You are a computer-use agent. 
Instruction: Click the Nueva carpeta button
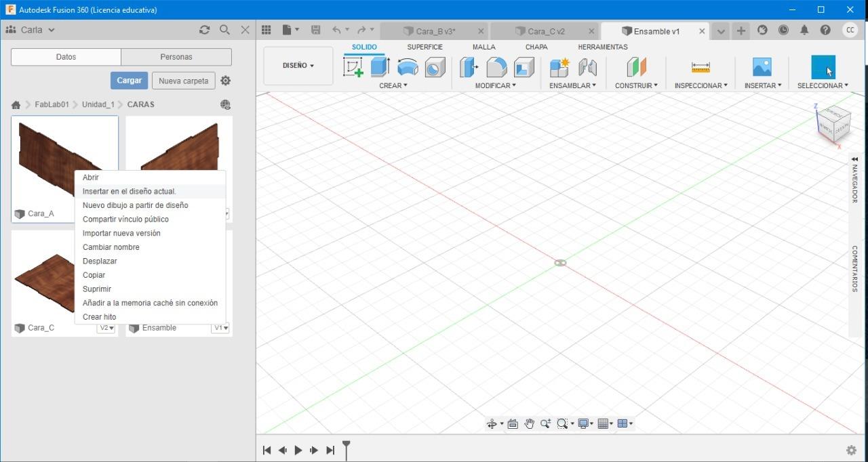pyautogui.click(x=183, y=81)
